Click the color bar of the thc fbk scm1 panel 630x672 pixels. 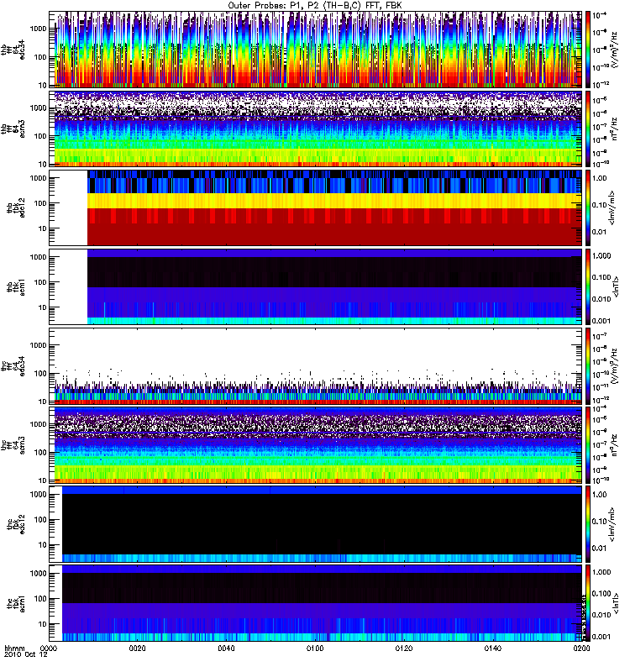[588, 603]
